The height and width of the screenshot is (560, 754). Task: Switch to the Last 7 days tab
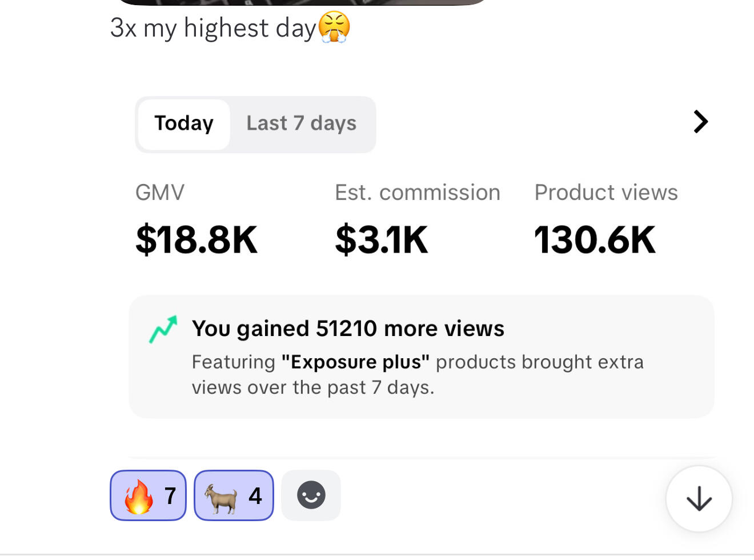[301, 124]
